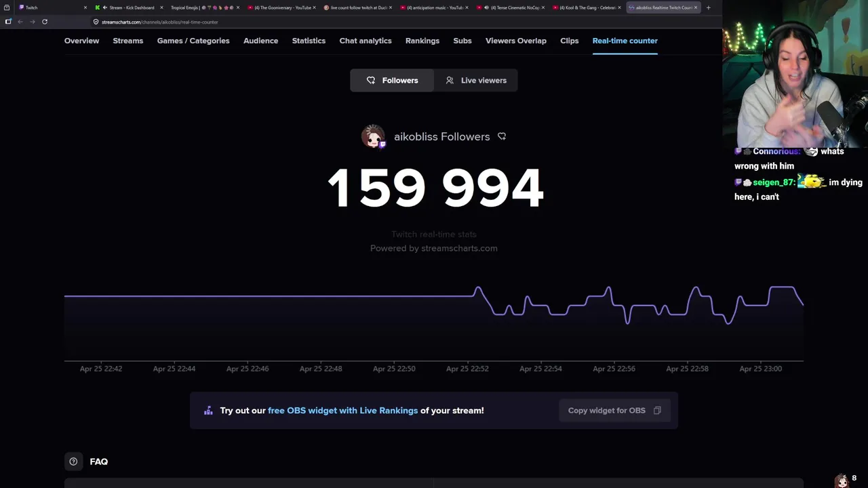
Task: Click the browser forward arrow
Action: click(32, 22)
